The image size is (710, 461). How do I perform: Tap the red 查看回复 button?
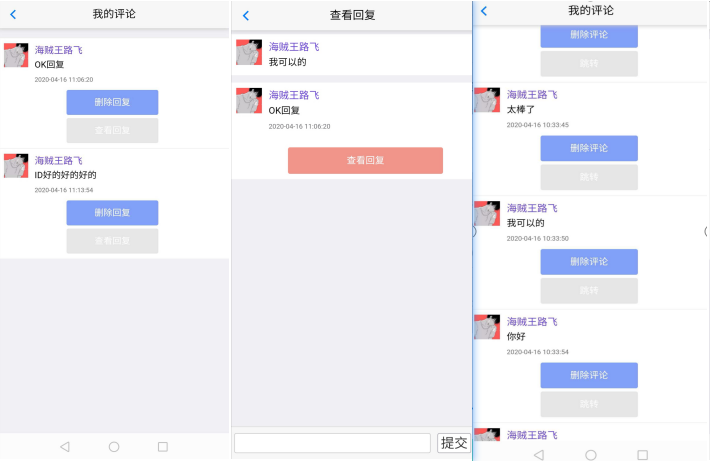[x=365, y=160]
